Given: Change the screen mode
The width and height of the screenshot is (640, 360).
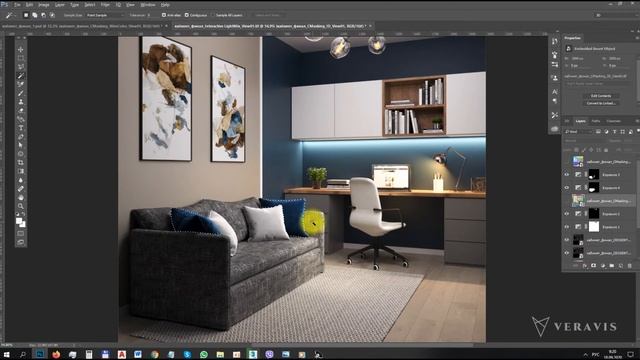Looking at the screenshot, I should (20, 242).
